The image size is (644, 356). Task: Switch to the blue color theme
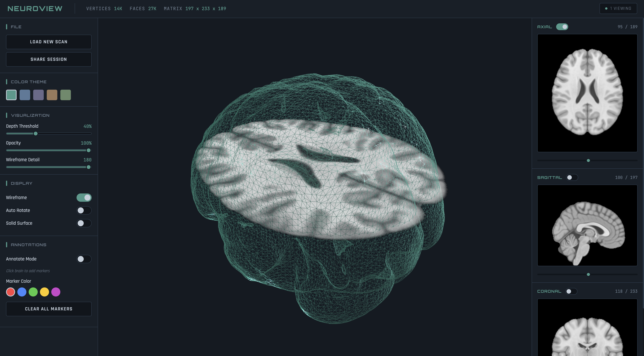coord(25,95)
